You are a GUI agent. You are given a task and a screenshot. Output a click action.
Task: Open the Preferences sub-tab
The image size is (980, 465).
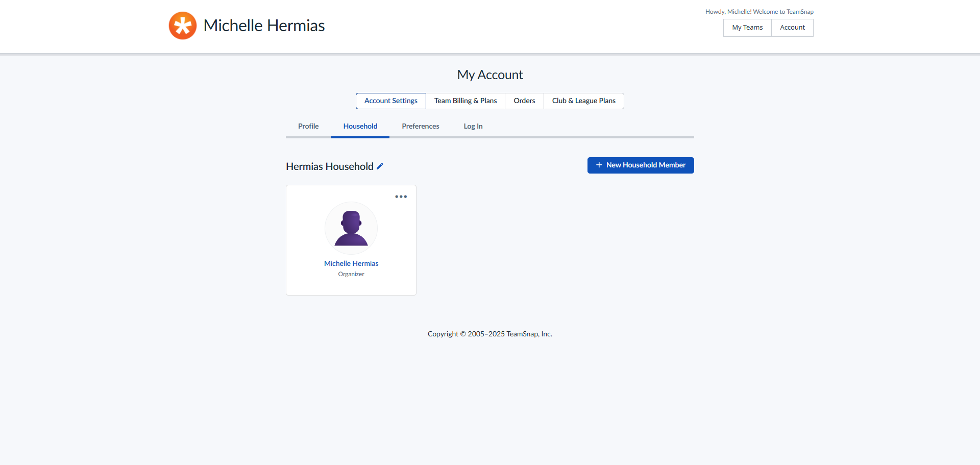pyautogui.click(x=420, y=127)
